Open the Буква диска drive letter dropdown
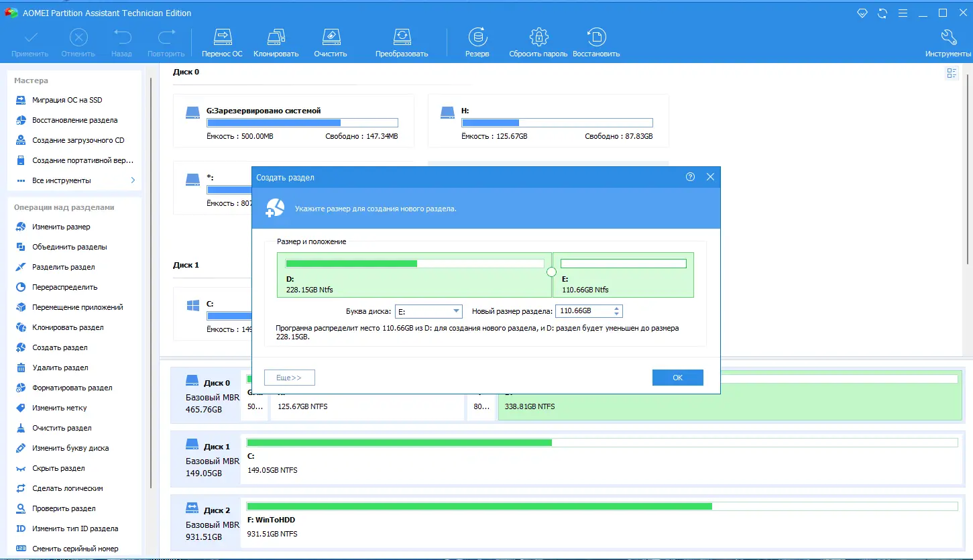 428,311
